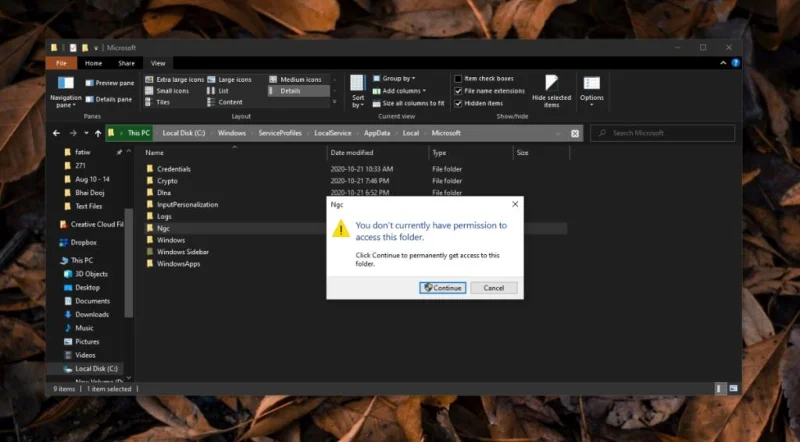Select the View ribbon tab

[x=158, y=63]
